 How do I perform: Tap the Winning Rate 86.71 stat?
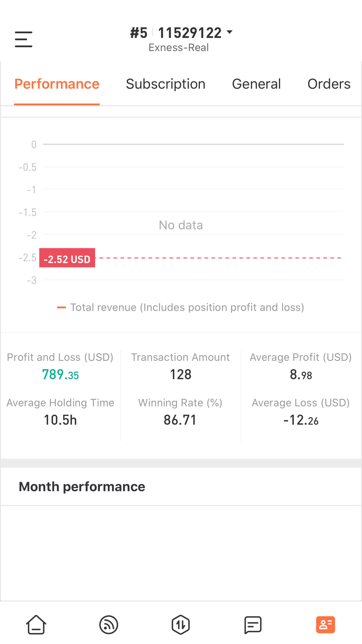(x=180, y=420)
